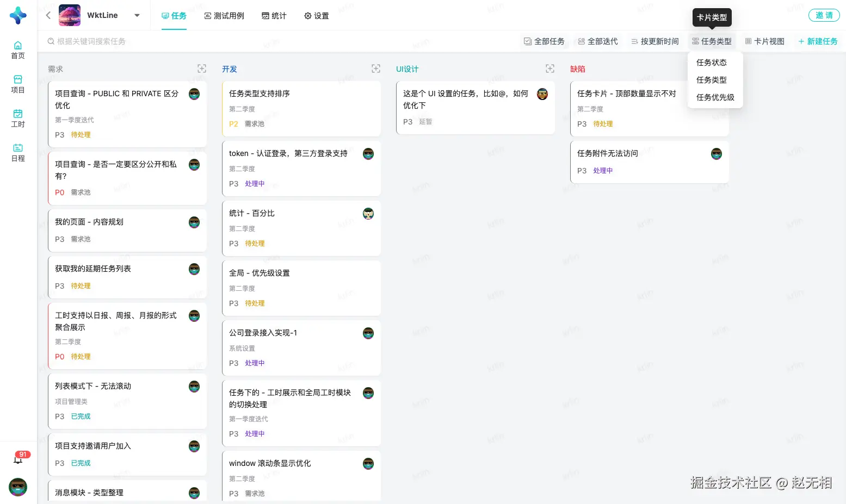Toggle the 任务类型 card type dropdown
Viewport: 846px width, 504px height.
click(x=712, y=41)
